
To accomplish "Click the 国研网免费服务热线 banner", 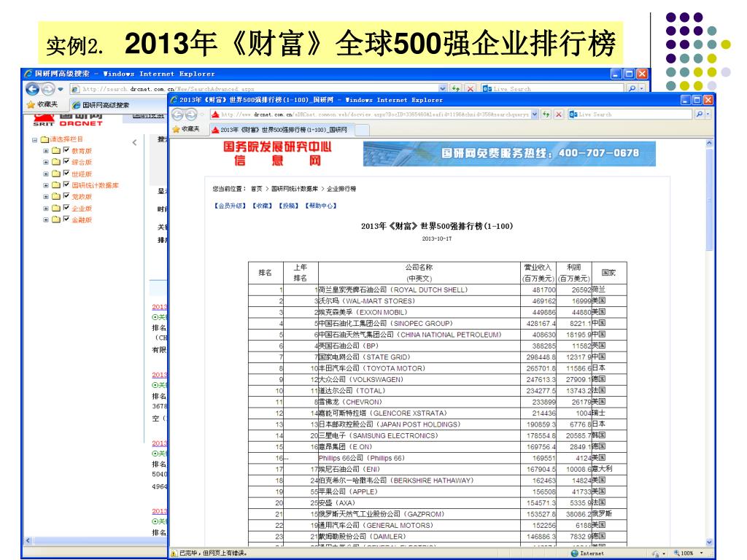I will (509, 154).
